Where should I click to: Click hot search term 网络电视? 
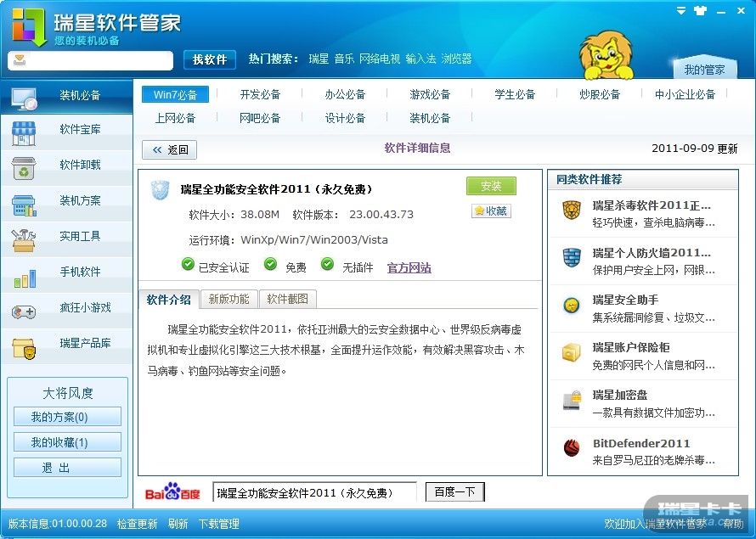coord(380,59)
